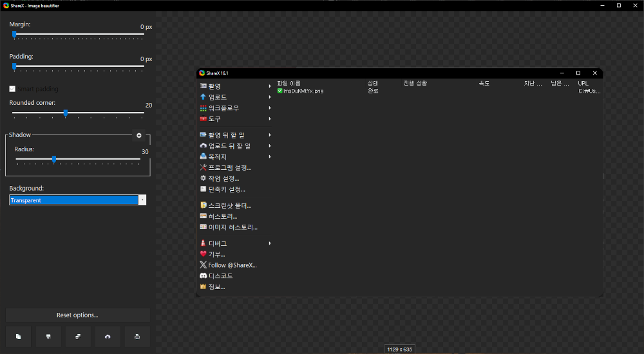This screenshot has height=354, width=644.
Task: Click the 단축키 설정 icon in preview
Action: click(x=203, y=189)
